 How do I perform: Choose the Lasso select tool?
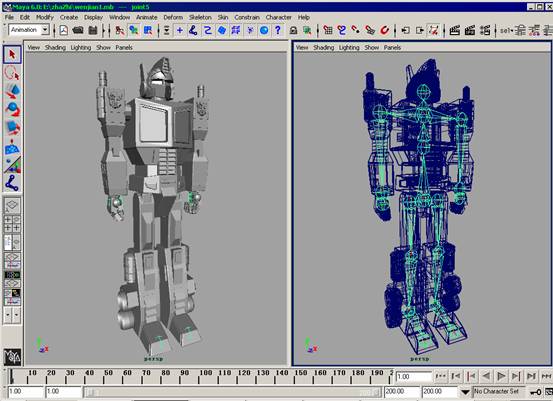[12, 73]
